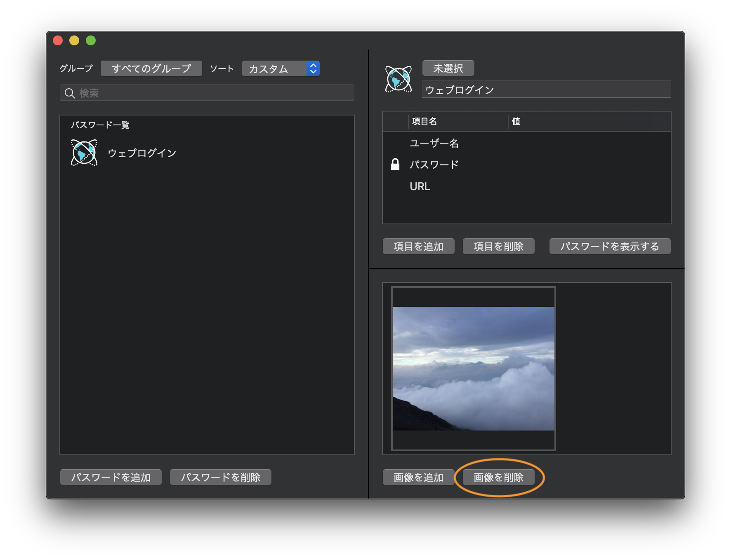The height and width of the screenshot is (560, 731).
Task: Click the lock icon beside パスワード row
Action: click(395, 164)
